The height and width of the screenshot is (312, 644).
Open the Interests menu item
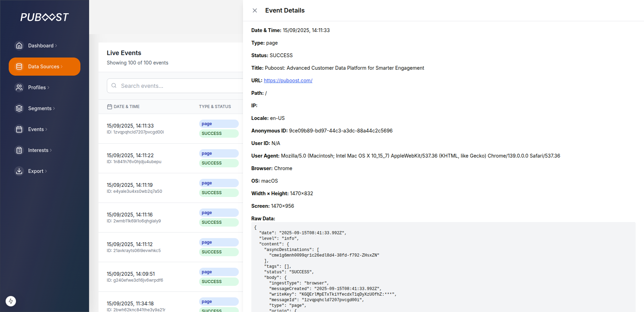coord(38,150)
